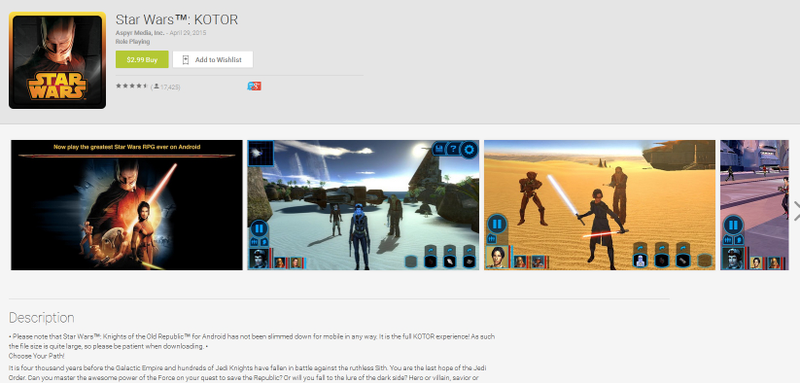The height and width of the screenshot is (383, 800).
Task: Click the question mark help icon in screenshot
Action: [x=453, y=149]
